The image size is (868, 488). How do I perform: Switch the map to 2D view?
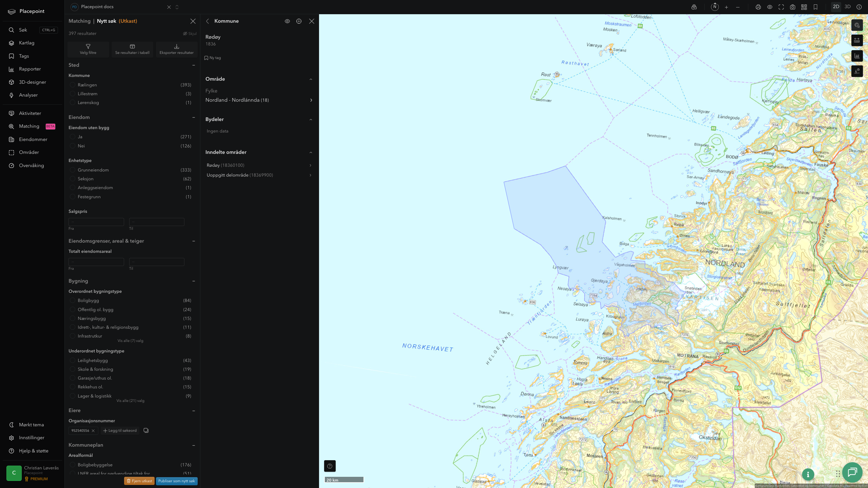click(836, 7)
